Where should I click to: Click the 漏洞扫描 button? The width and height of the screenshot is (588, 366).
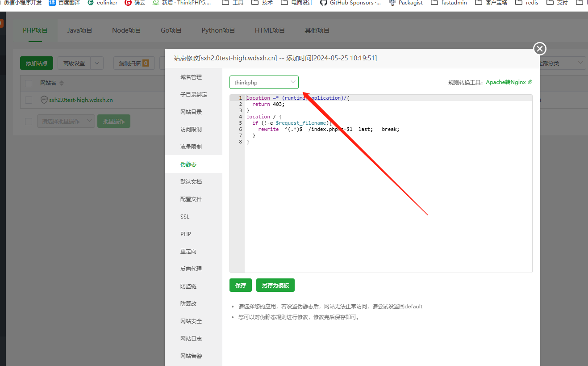coord(134,63)
